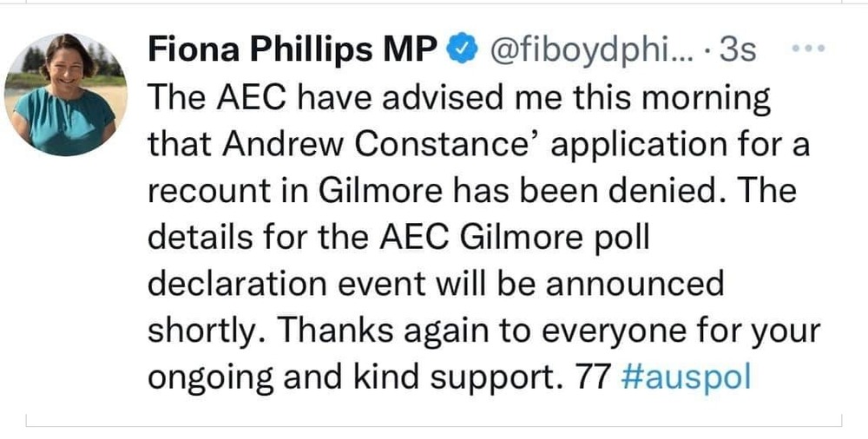Open the tweet's three-dot more menu

click(x=810, y=49)
